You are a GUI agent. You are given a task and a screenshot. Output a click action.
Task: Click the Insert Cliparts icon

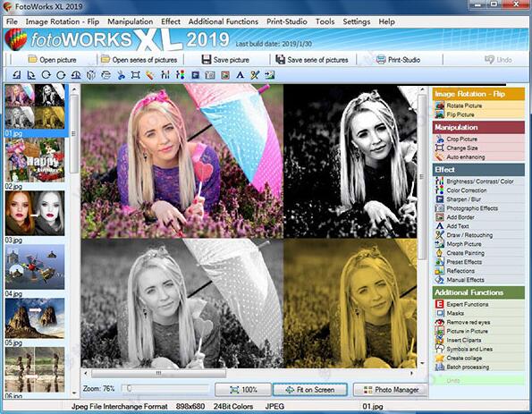pyautogui.click(x=440, y=340)
